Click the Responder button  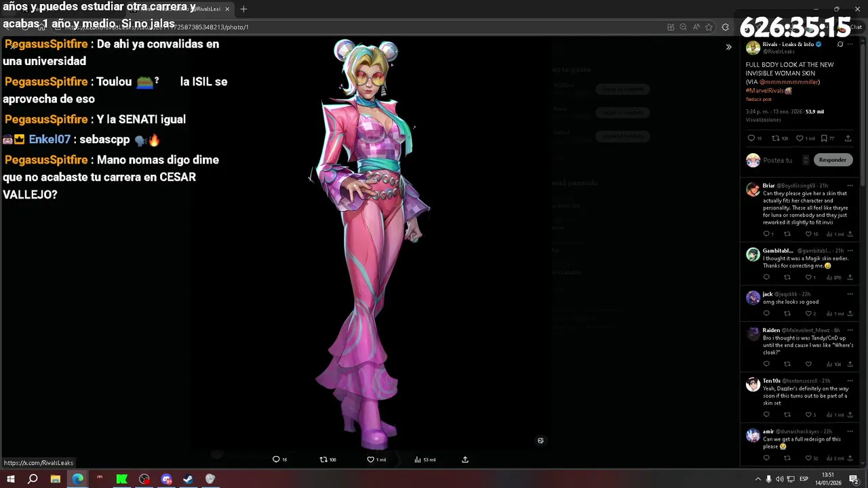(x=832, y=160)
